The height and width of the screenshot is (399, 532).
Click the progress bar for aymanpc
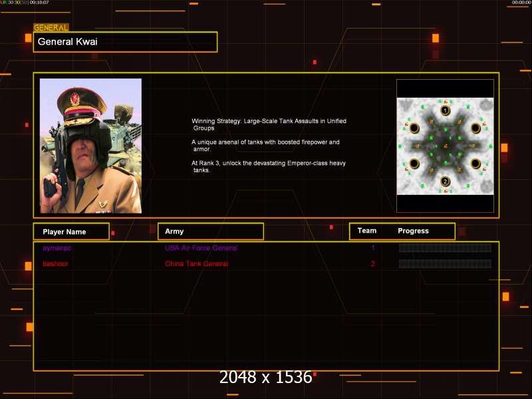coord(445,248)
